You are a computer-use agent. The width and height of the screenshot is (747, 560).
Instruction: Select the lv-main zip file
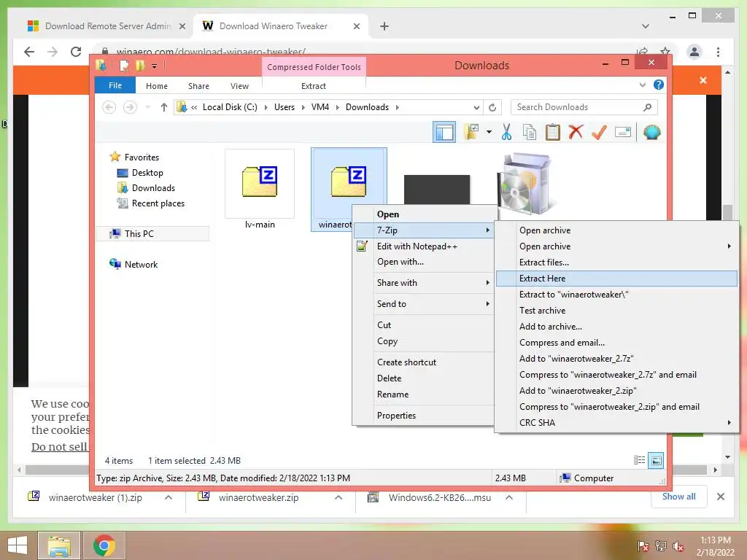point(260,190)
